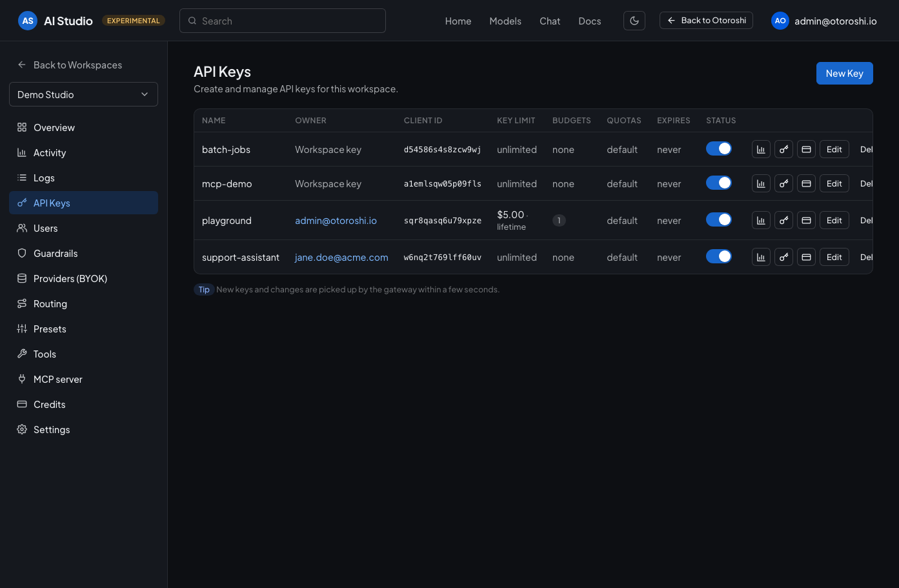
Task: Navigate to Users in the sidebar
Action: point(83,228)
